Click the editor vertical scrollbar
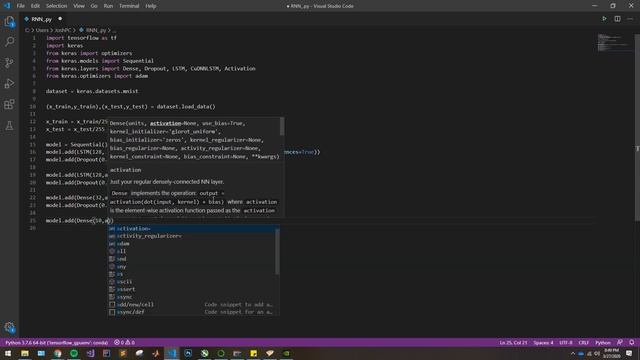Image resolution: width=640 pixels, height=360 pixels. (637, 127)
